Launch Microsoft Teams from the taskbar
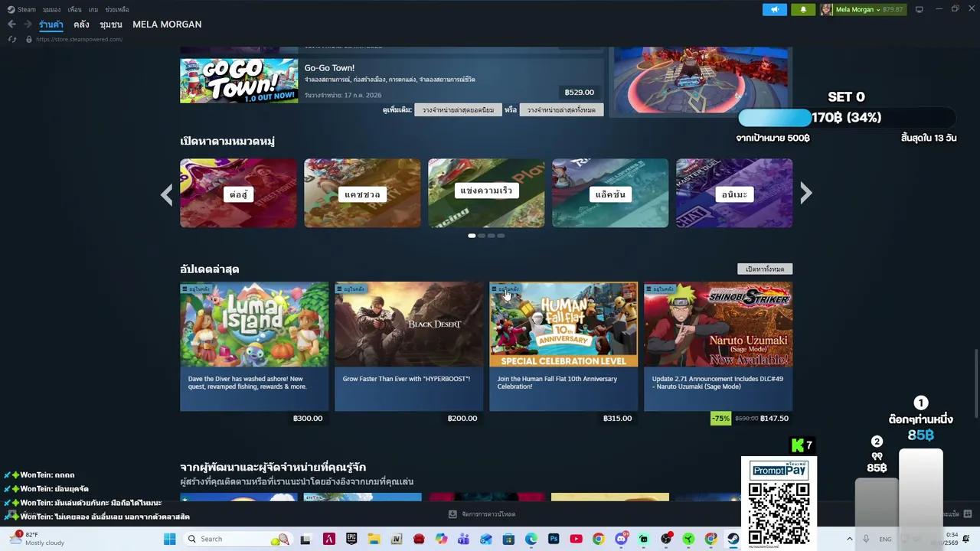 pos(463,539)
